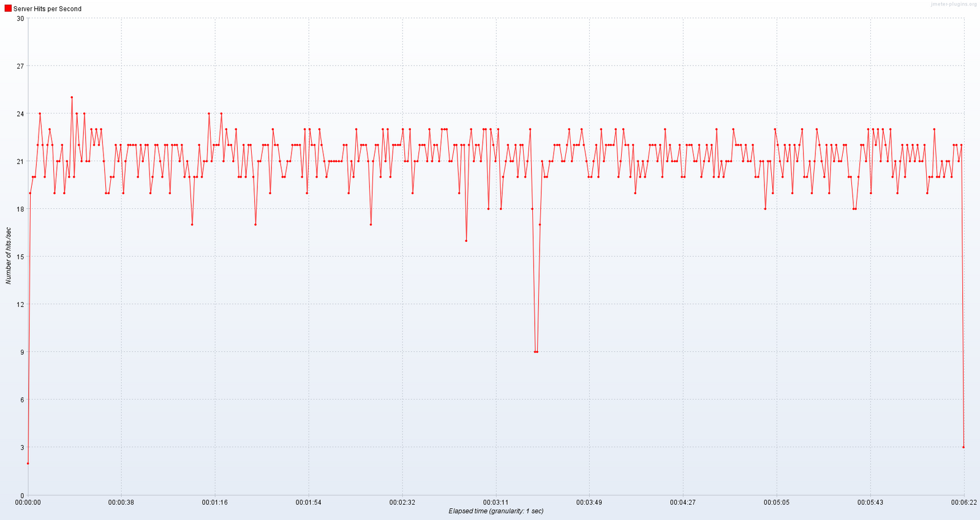Image resolution: width=980 pixels, height=520 pixels.
Task: Click the 00:04:27 x-axis time label
Action: [x=683, y=502]
